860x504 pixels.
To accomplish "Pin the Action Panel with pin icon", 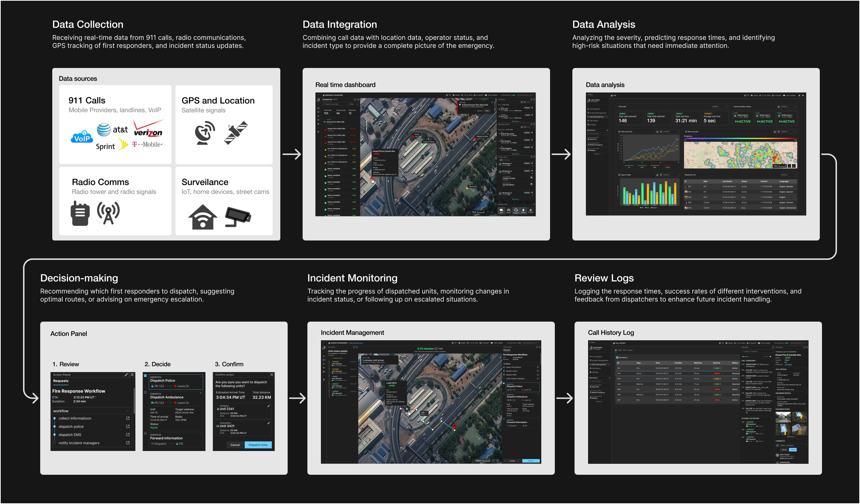I will 126,375.
